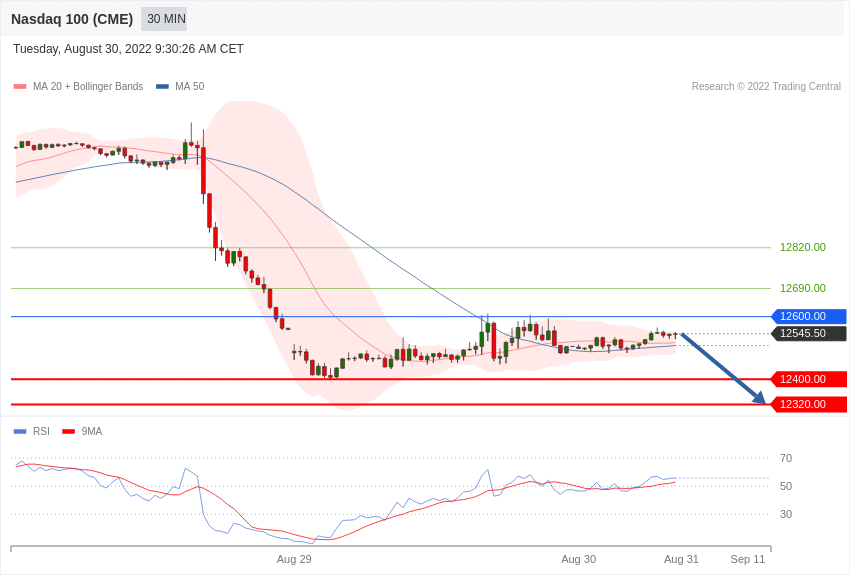The image size is (850, 576).
Task: Click the blue 12600.00 pivot tag
Action: (808, 316)
